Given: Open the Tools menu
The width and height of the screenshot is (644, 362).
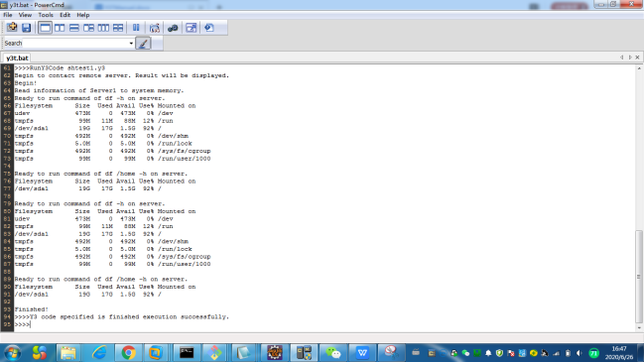Looking at the screenshot, I should (x=46, y=15).
